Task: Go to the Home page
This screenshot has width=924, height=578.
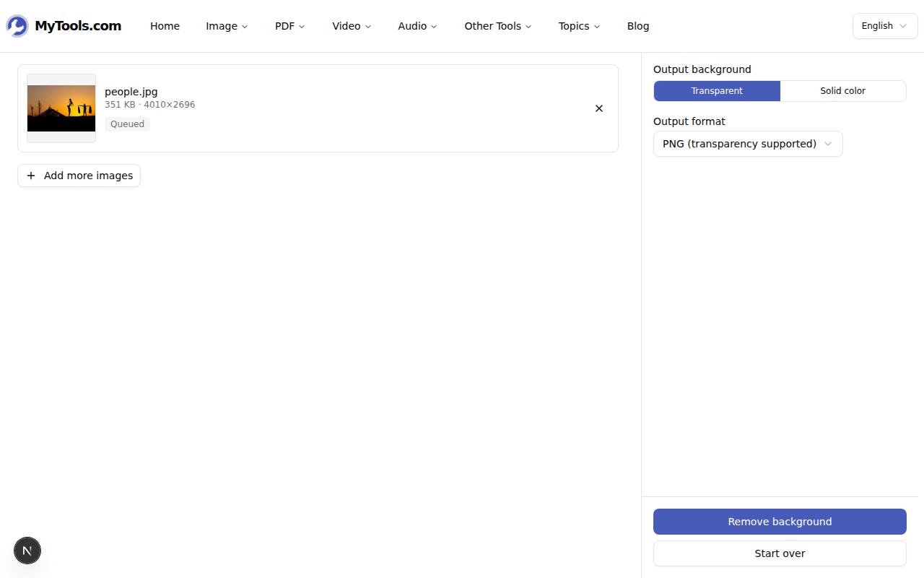Action: [x=165, y=26]
